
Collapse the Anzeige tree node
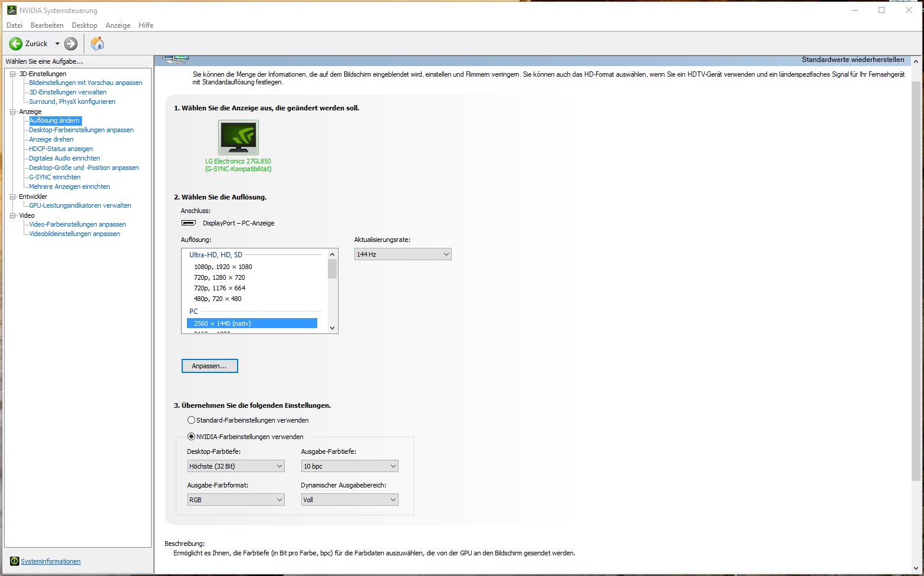point(13,112)
